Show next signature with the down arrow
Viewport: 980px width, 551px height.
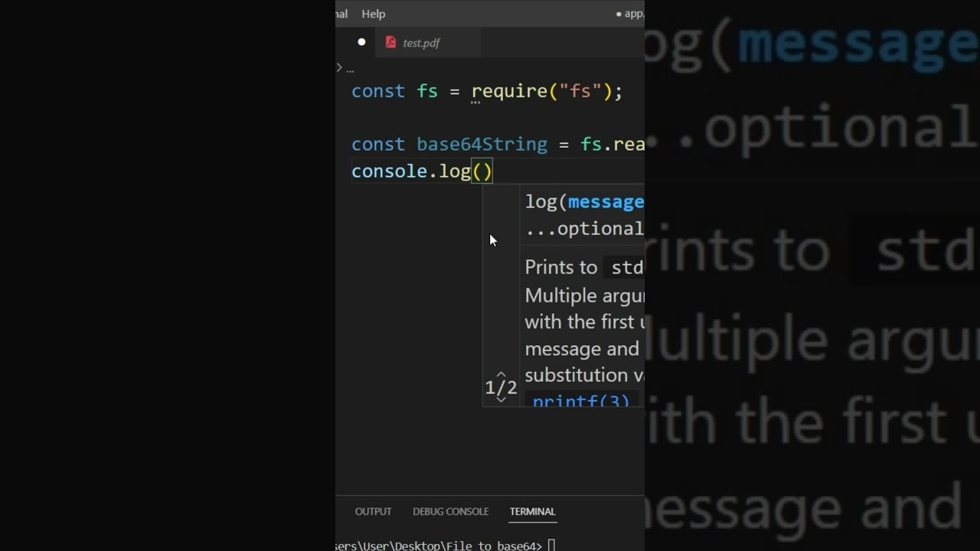click(501, 399)
